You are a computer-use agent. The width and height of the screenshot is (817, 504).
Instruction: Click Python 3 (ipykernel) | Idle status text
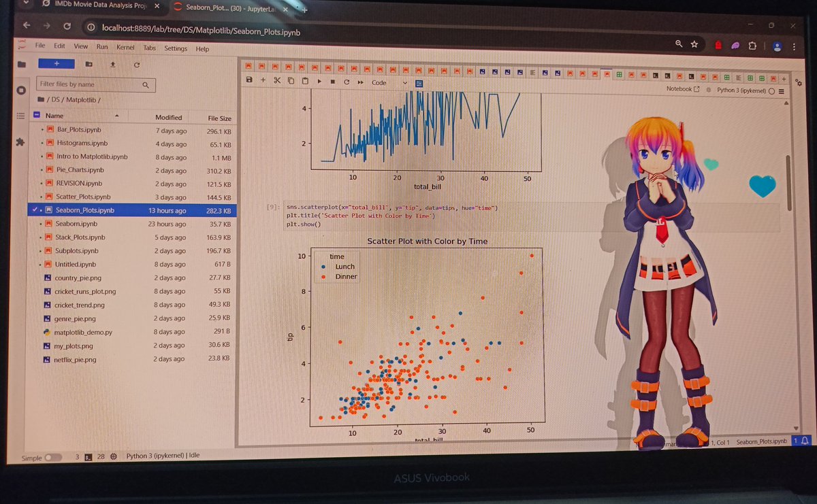pos(163,456)
